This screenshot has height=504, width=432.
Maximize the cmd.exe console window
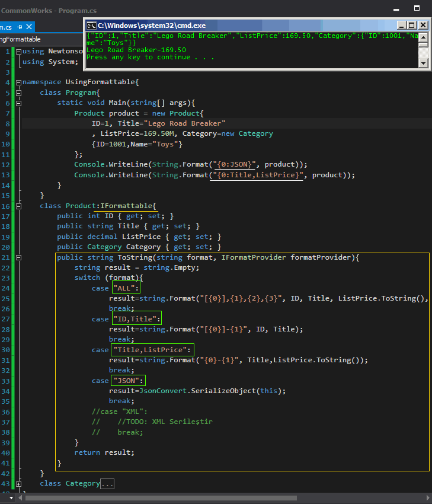[x=412, y=25]
